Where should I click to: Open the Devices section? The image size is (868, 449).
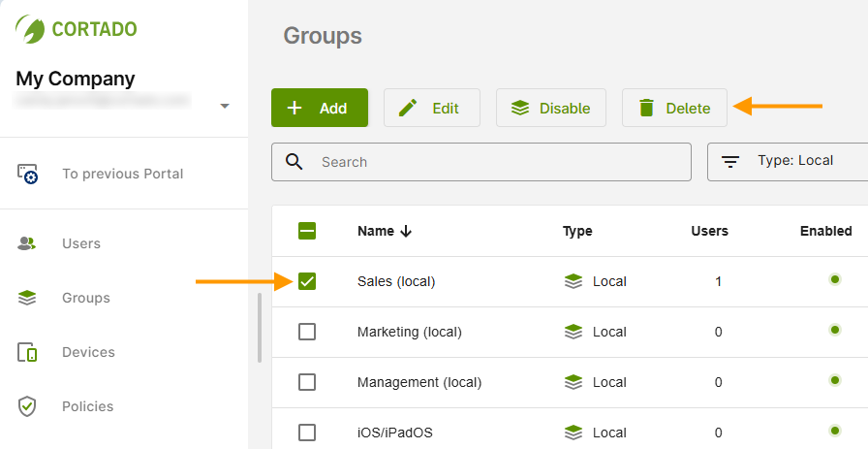(x=88, y=352)
